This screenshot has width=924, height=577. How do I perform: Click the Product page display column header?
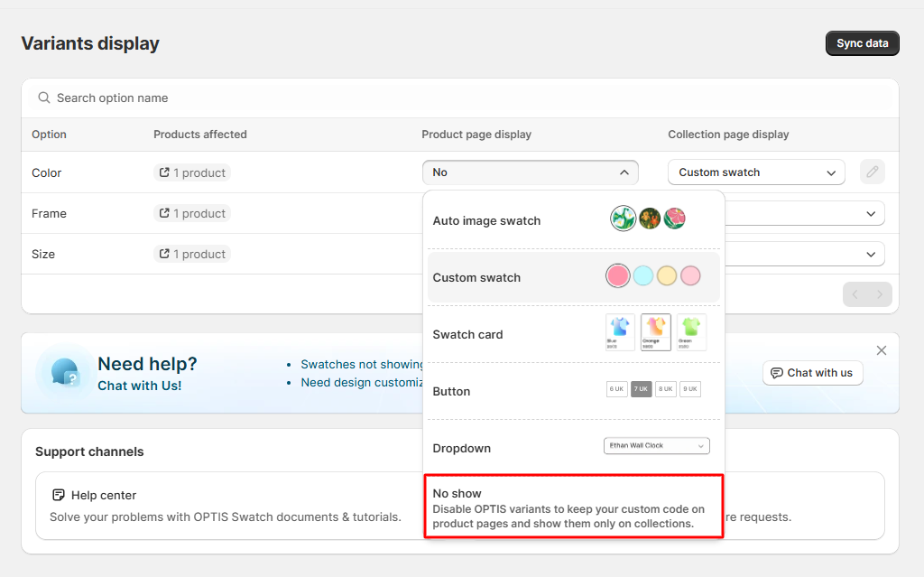[476, 135]
